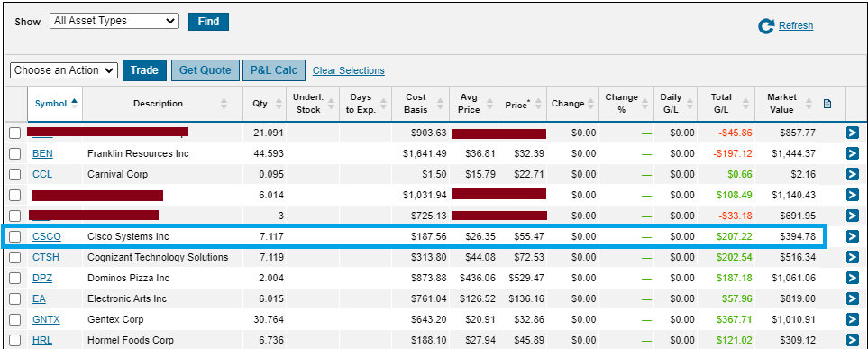The width and height of the screenshot is (868, 349).
Task: Tick the Electronic Arts row checkbox
Action: [15, 299]
